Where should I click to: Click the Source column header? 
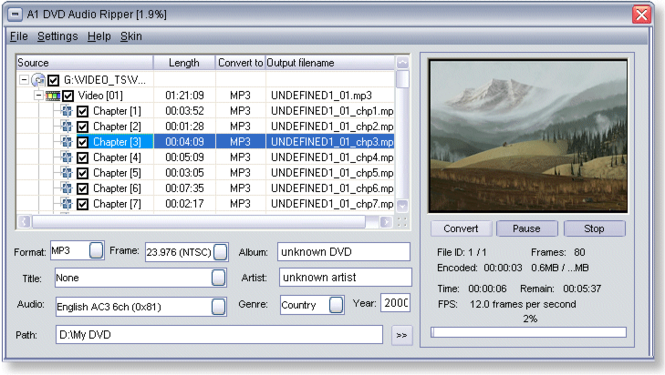pos(84,63)
